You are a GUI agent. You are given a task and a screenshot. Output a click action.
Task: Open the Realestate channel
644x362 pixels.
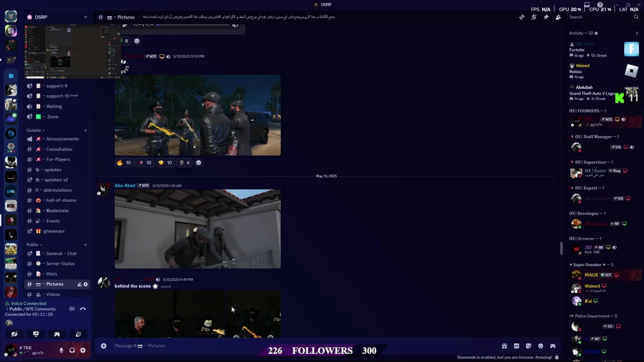57,211
